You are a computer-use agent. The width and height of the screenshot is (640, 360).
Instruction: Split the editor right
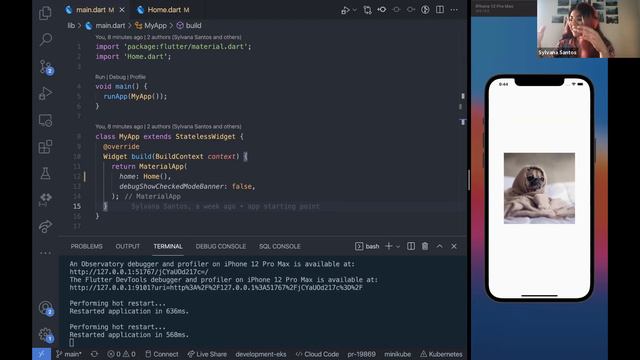click(440, 9)
